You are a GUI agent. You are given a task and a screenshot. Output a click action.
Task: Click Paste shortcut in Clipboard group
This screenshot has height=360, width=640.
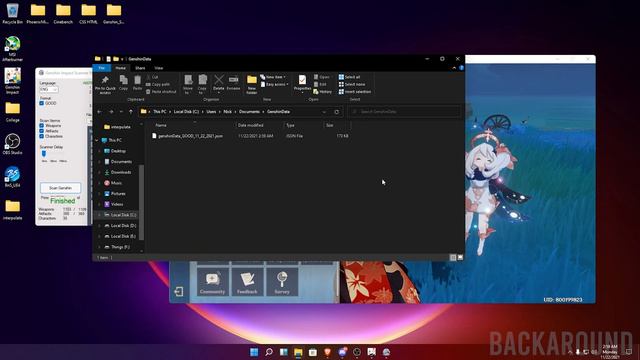pyautogui.click(x=161, y=92)
